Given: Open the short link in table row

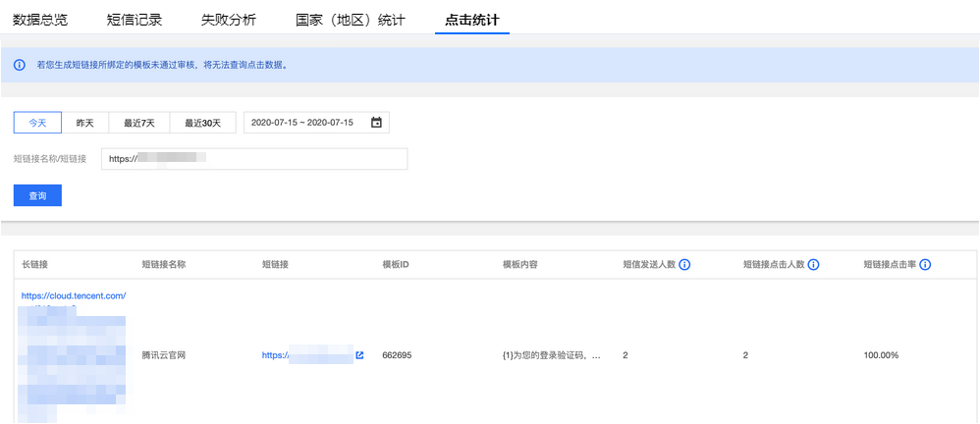Looking at the screenshot, I should pyautogui.click(x=306, y=355).
